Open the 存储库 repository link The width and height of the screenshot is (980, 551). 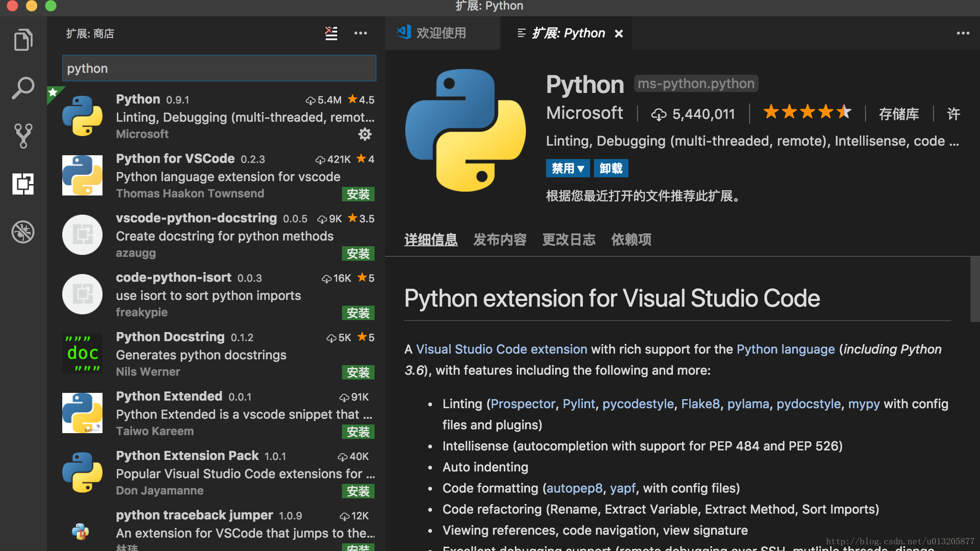[x=899, y=114]
